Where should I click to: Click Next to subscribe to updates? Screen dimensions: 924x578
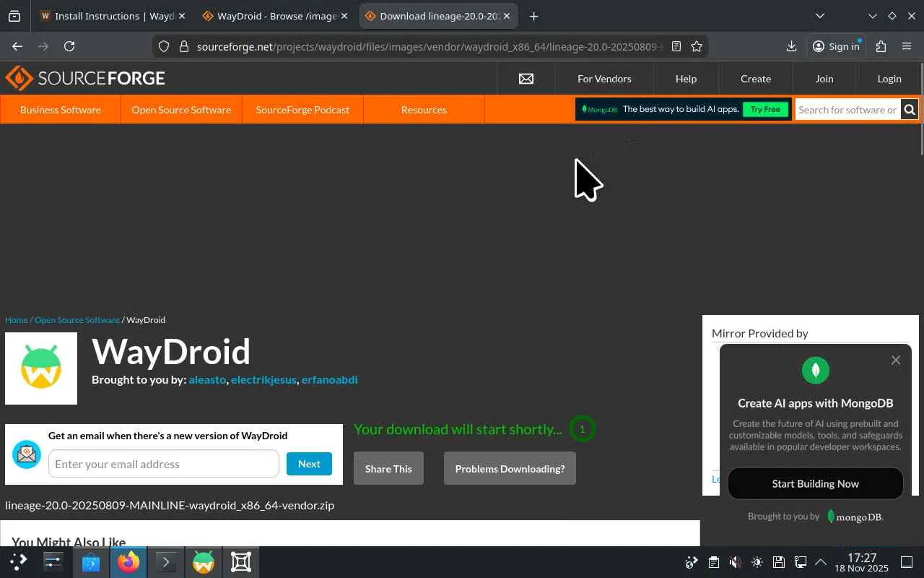click(x=309, y=464)
